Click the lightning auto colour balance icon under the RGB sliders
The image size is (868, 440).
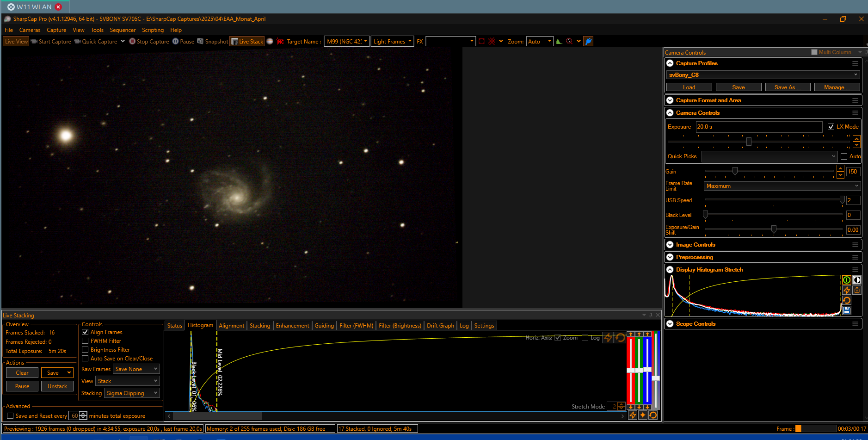point(633,415)
